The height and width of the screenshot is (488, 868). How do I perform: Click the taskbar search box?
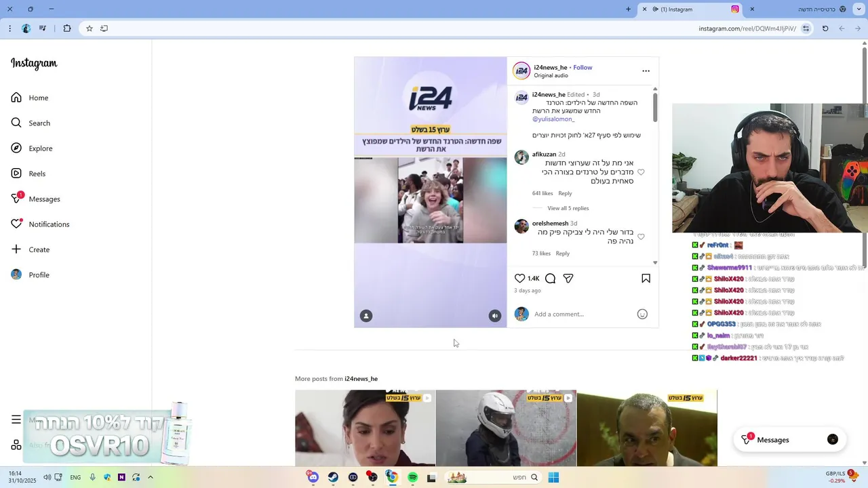(493, 477)
